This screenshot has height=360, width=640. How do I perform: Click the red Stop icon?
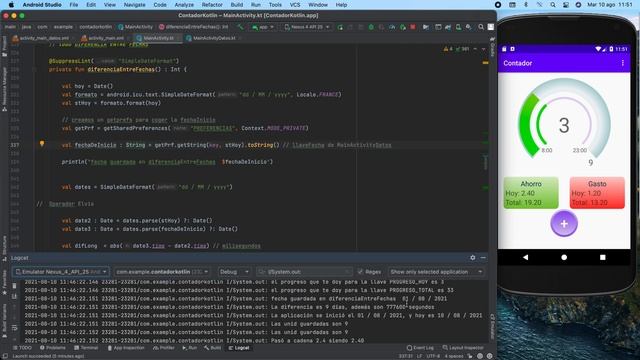413,27
